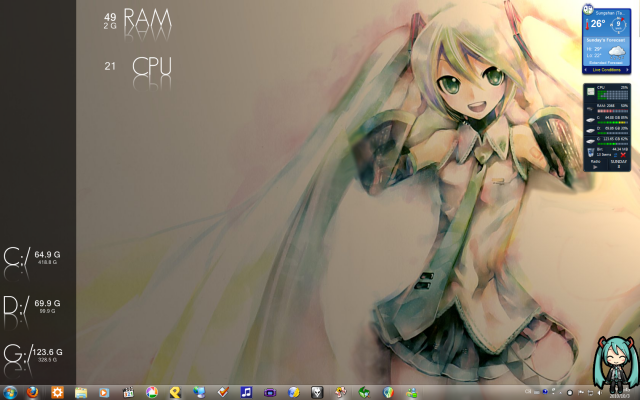Image resolution: width=640 pixels, height=400 pixels.
Task: Click the CPU chip icon in system gadget
Action: click(591, 91)
